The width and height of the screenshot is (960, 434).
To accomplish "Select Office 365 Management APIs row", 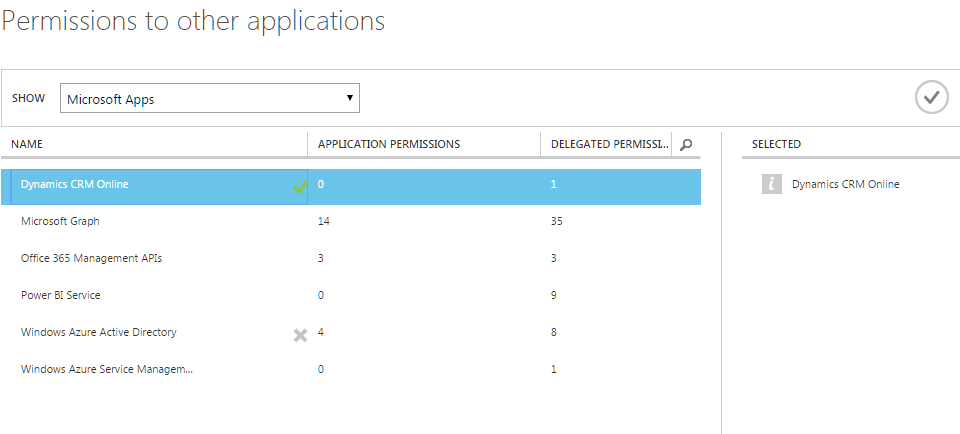I will coord(351,258).
